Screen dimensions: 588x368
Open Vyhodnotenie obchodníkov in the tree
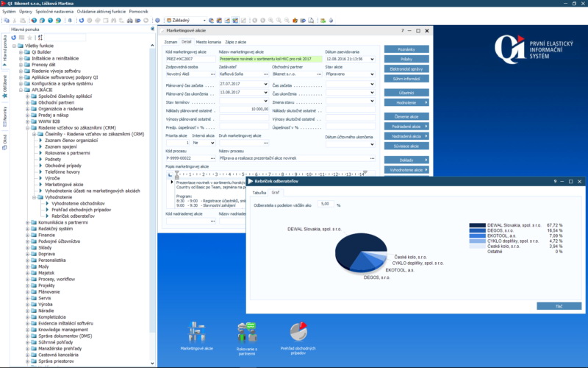tap(78, 203)
